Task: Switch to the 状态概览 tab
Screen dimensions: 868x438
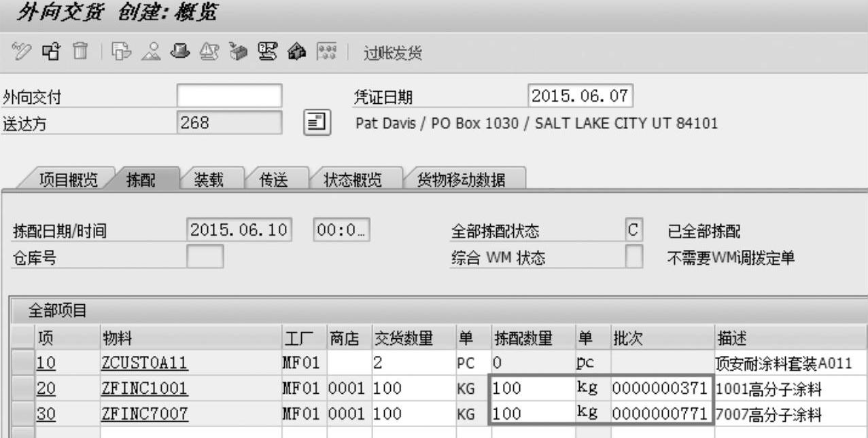Action: (352, 179)
